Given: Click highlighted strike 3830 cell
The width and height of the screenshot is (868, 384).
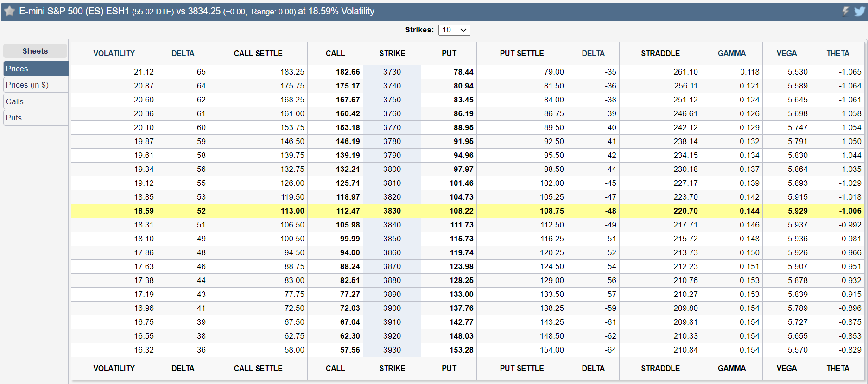Looking at the screenshot, I should (x=392, y=211).
